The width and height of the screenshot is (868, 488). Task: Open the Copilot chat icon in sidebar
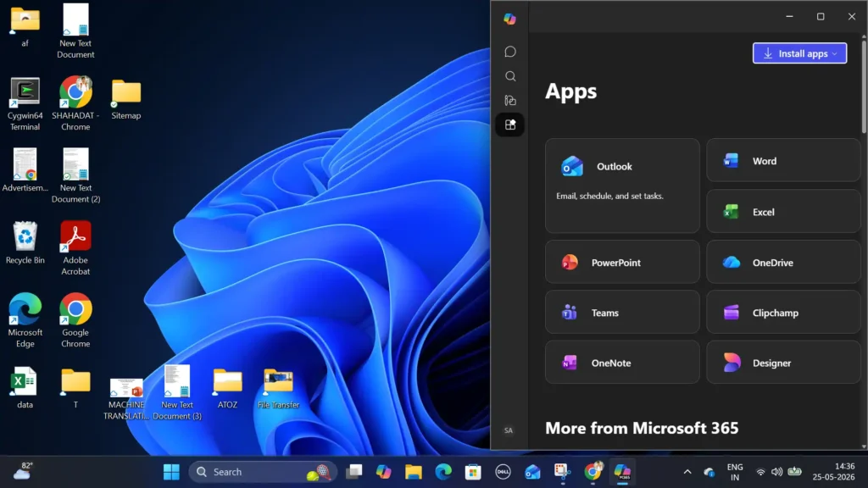[x=509, y=52]
